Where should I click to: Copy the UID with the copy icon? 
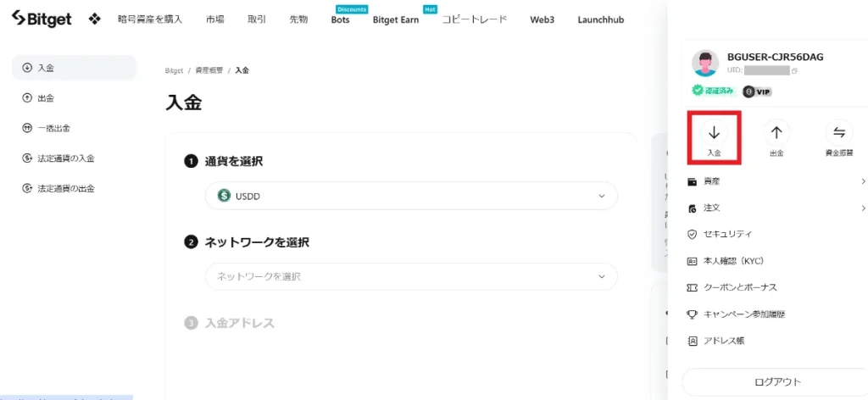click(794, 71)
